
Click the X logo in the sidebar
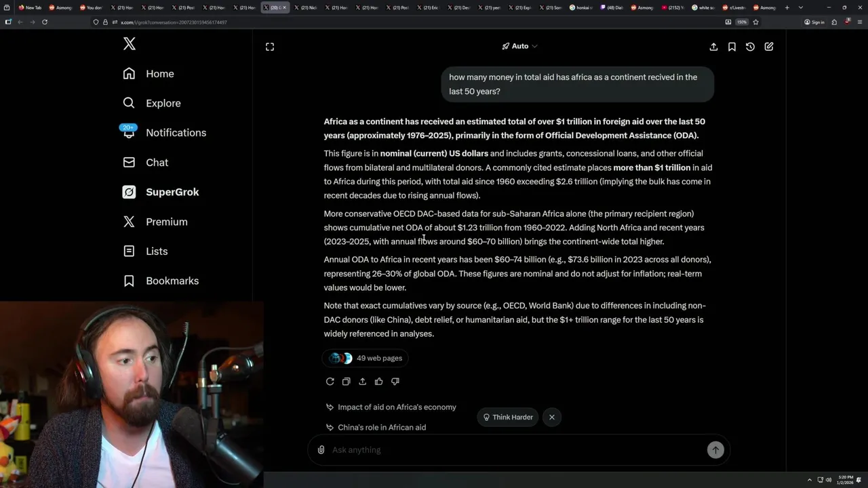pyautogui.click(x=129, y=44)
